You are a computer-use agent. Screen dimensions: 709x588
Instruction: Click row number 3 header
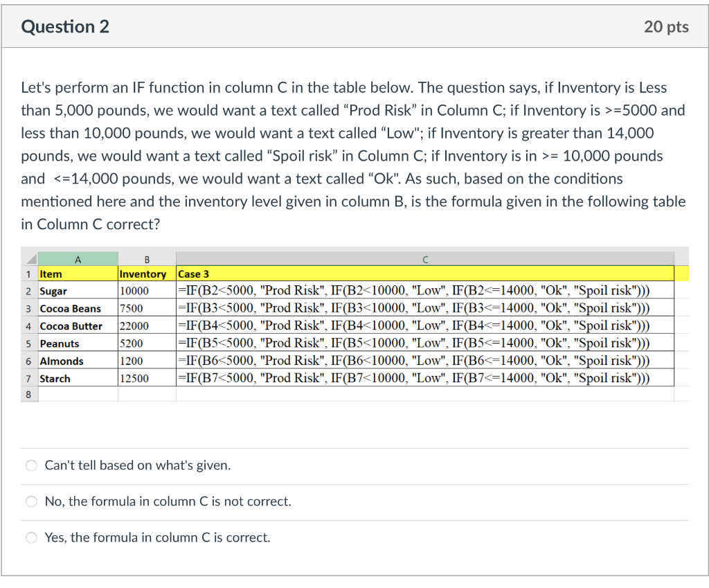tap(29, 308)
